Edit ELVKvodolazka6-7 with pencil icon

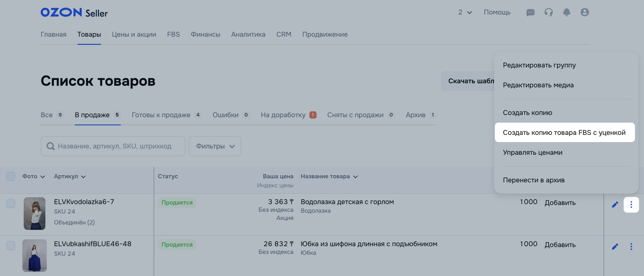click(x=615, y=205)
